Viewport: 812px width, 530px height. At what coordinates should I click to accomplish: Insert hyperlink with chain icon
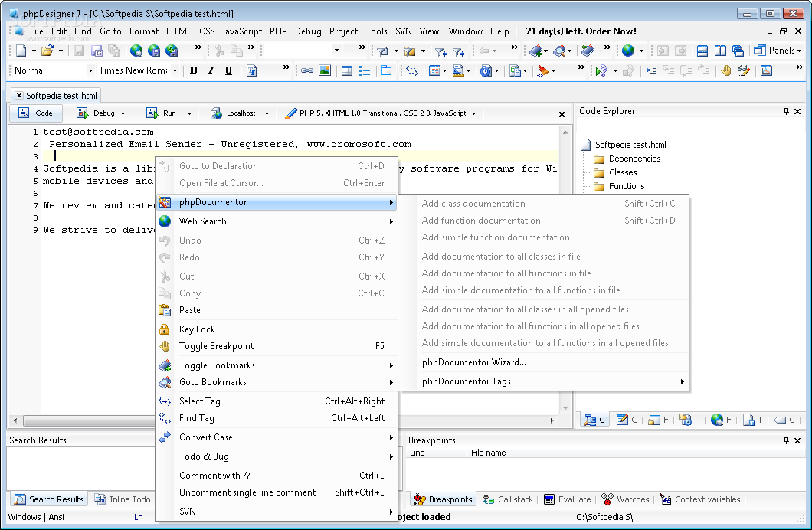click(307, 71)
